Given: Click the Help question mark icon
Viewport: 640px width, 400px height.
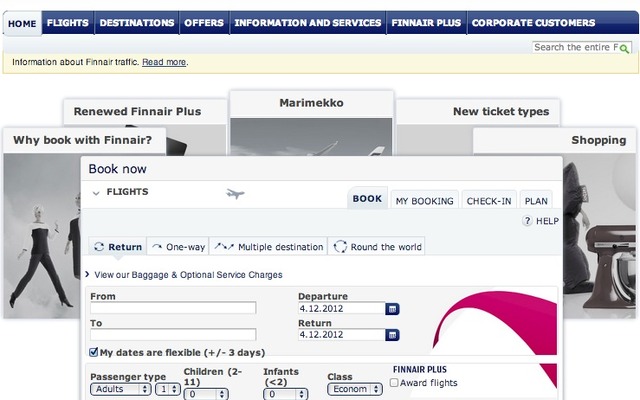Looking at the screenshot, I should pyautogui.click(x=527, y=221).
